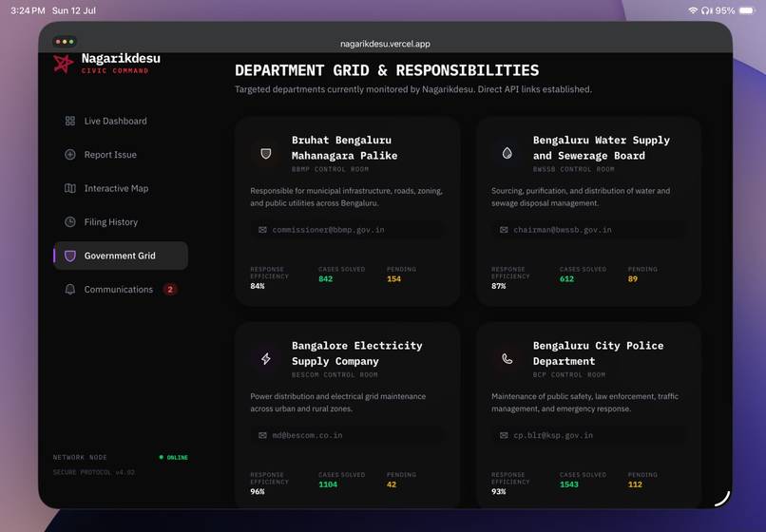The image size is (766, 532).
Task: Click the Live Dashboard grid icon
Action: coord(70,121)
